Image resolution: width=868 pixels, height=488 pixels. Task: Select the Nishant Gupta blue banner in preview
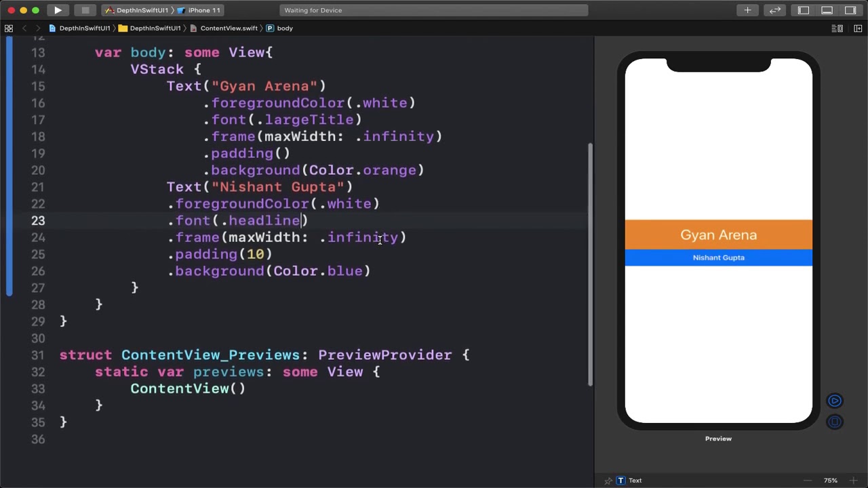[x=718, y=258]
